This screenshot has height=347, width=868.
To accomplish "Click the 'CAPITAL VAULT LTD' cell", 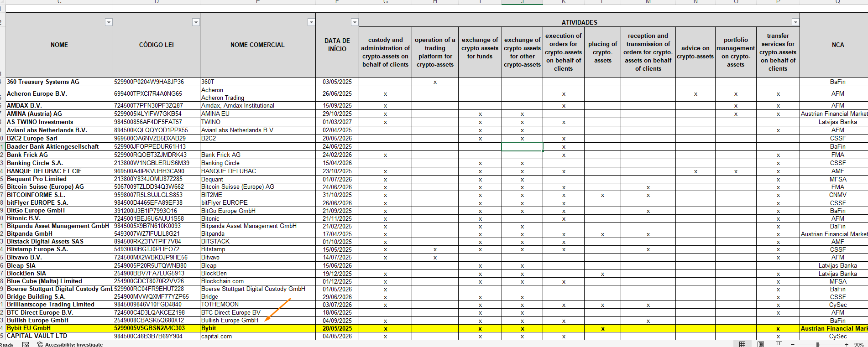I will 59,336.
